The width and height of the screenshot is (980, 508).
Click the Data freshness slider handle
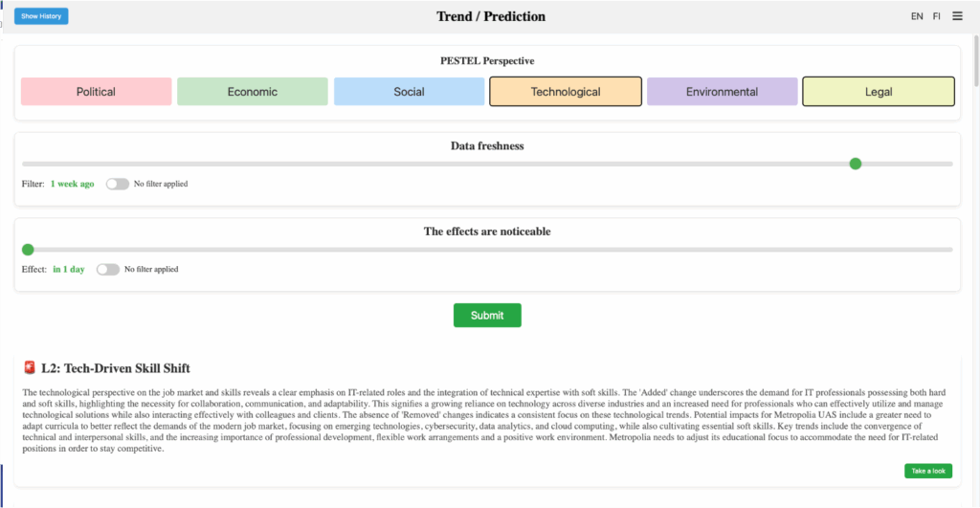point(856,164)
